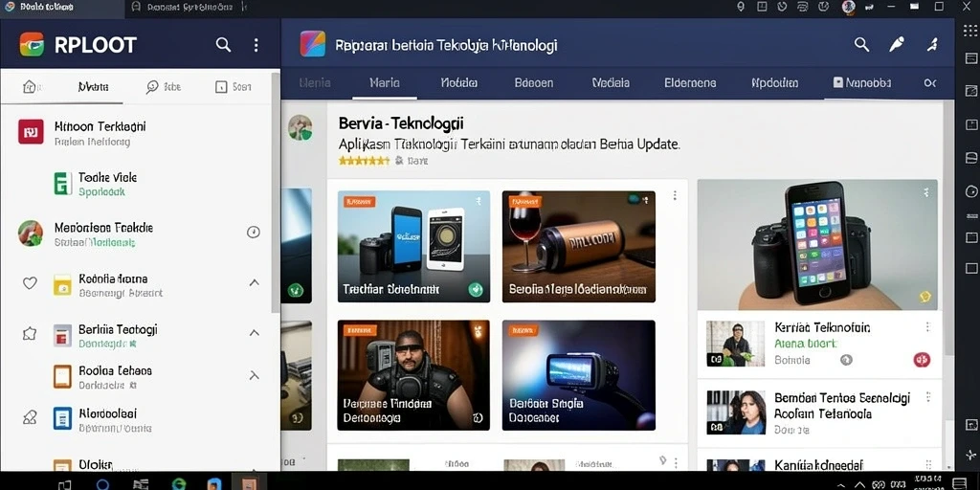Open the options dots for 'Kerriat Teknołoin' item
The height and width of the screenshot is (490, 980).
(927, 327)
